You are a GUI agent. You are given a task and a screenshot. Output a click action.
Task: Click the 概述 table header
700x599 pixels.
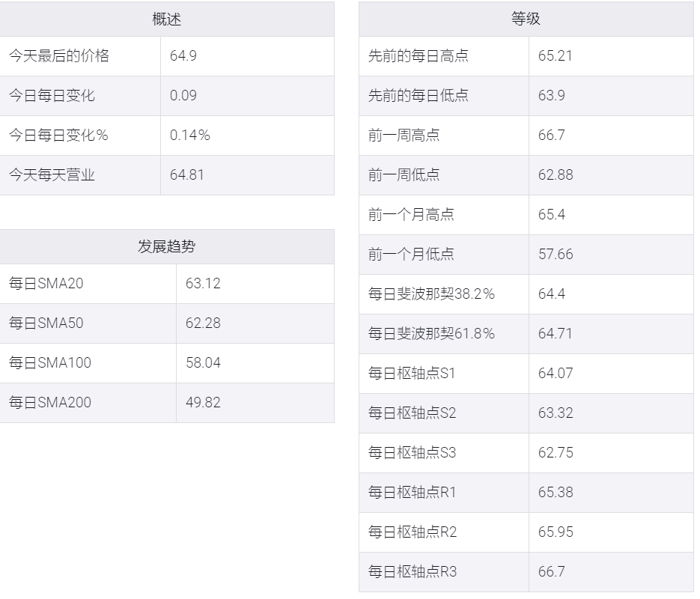pos(166,19)
